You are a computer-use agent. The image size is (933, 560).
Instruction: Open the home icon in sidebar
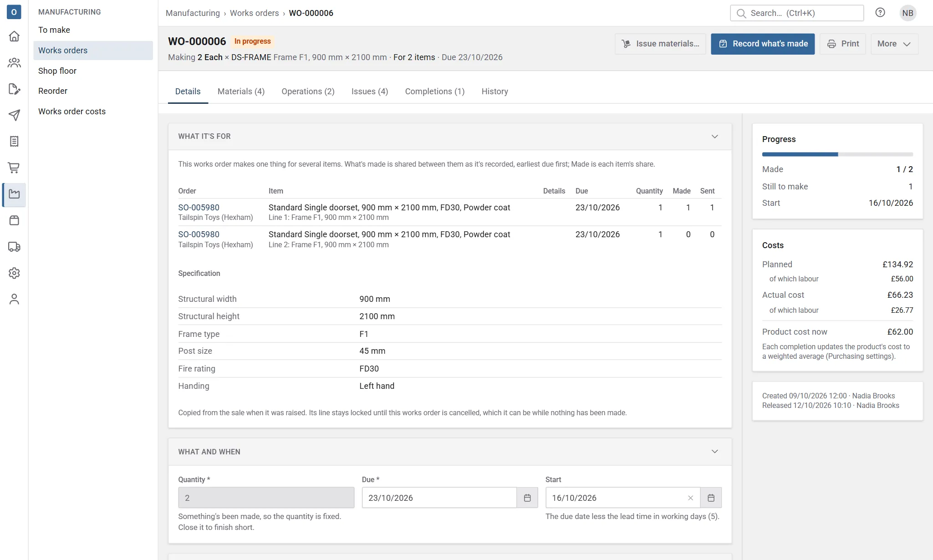click(x=14, y=36)
